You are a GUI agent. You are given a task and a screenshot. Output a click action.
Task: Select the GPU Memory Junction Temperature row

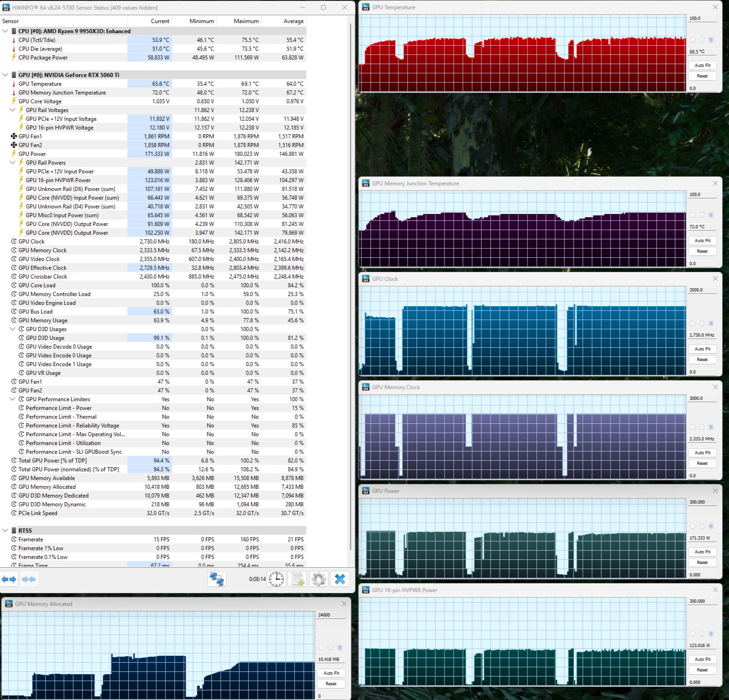click(153, 93)
